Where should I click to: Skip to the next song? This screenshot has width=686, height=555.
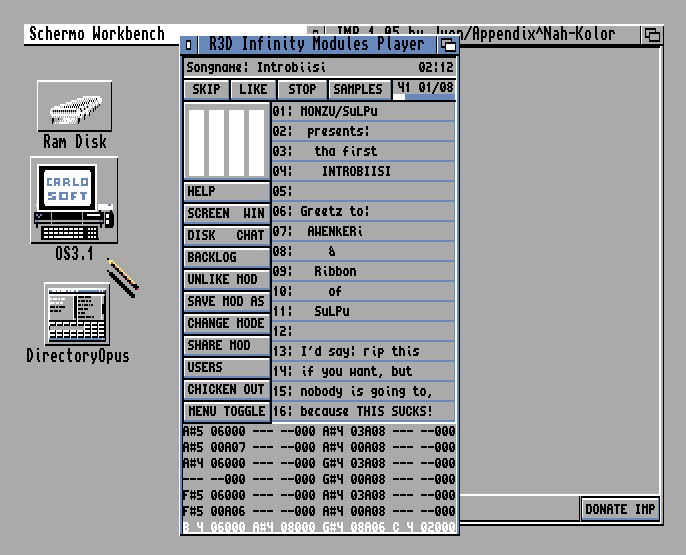[x=206, y=90]
